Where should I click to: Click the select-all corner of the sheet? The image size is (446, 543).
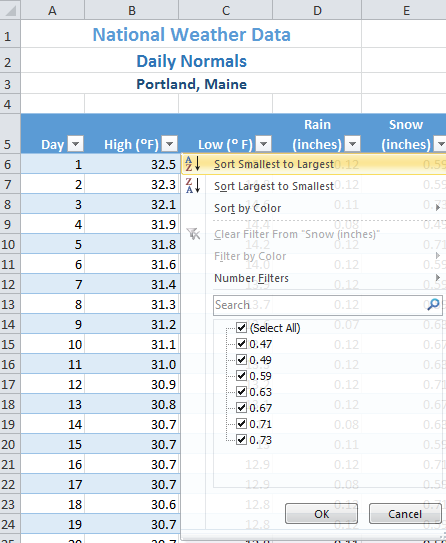10,10
